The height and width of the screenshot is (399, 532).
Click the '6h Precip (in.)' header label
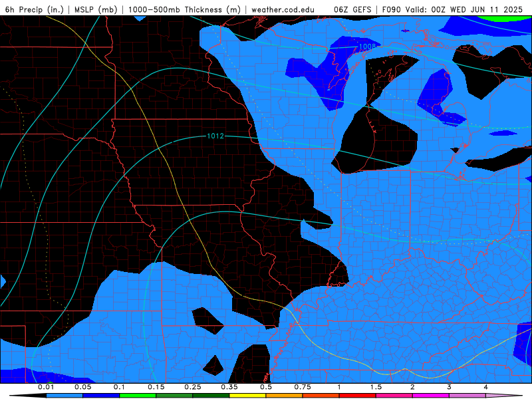(35, 9)
